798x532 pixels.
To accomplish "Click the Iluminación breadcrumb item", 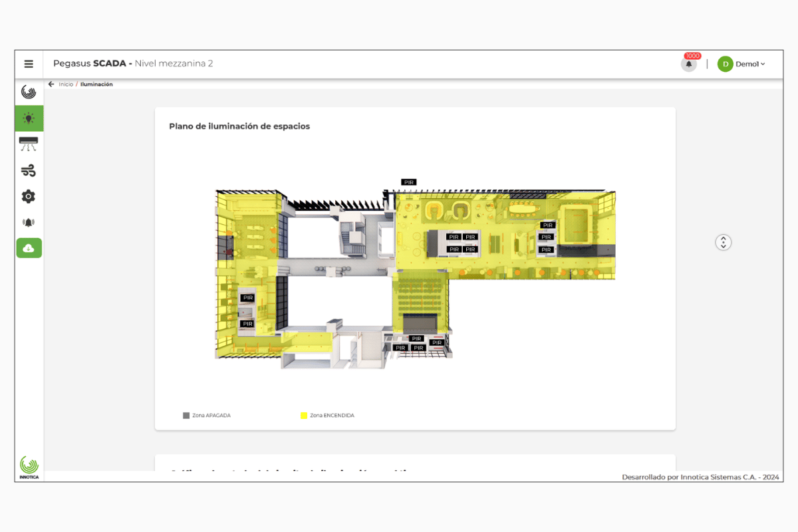I will click(x=96, y=84).
